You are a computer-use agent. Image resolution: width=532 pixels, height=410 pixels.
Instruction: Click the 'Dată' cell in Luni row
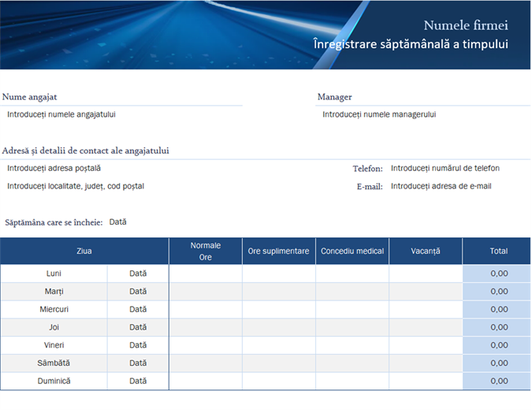[x=138, y=274]
